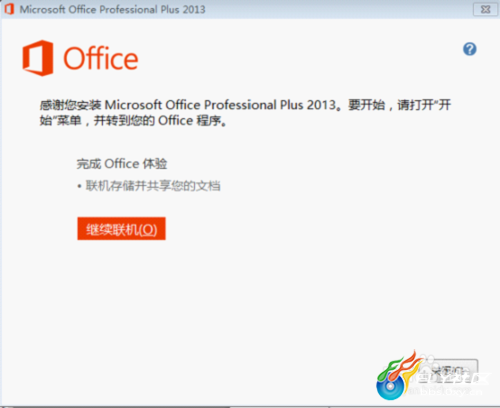500x408 pixels.
Task: Click "Professional Plus 2013" in the thank-you message
Action: 270,105
